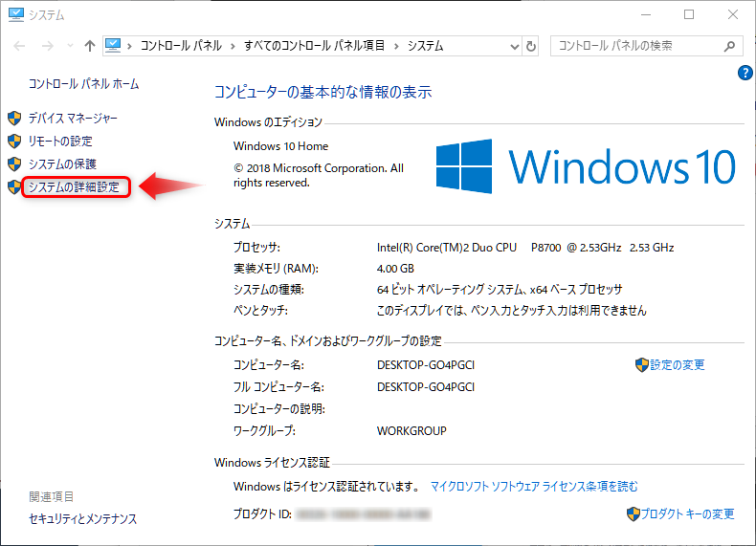The height and width of the screenshot is (546, 756).
Task: Expand chevron after コントロール パネル breadcrumb
Action: (x=233, y=46)
